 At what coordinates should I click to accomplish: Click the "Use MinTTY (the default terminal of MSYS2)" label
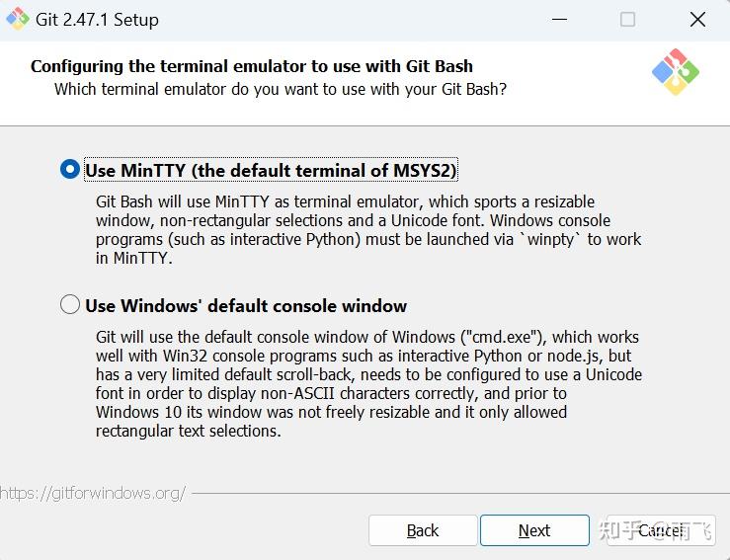[271, 171]
